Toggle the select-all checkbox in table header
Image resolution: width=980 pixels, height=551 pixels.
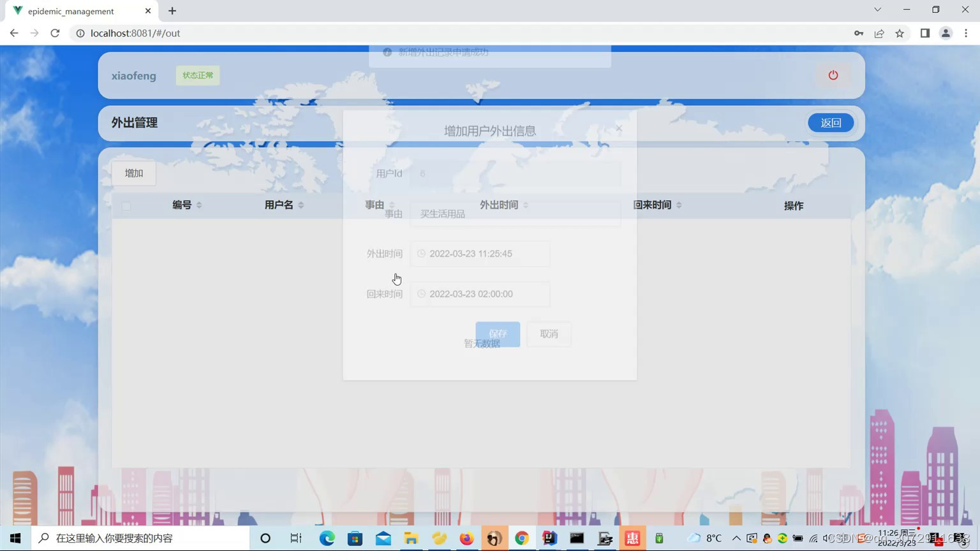tap(126, 206)
